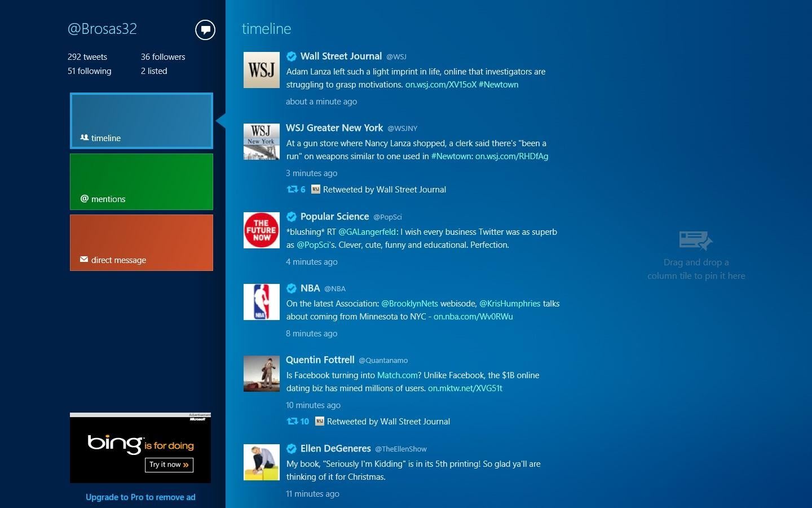Screen dimensions: 812x508
Task: Click the Bing is for doing ad banner
Action: (x=140, y=448)
